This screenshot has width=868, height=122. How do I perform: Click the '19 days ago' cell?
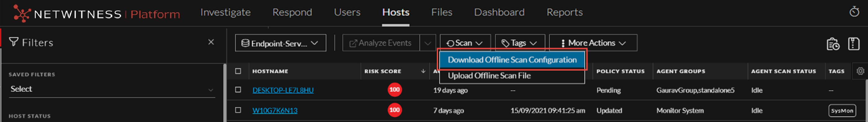coord(450,90)
